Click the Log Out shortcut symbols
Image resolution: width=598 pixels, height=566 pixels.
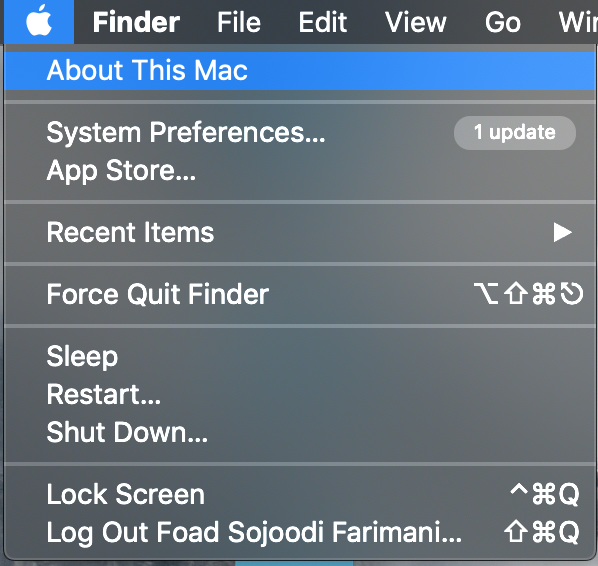coord(542,532)
